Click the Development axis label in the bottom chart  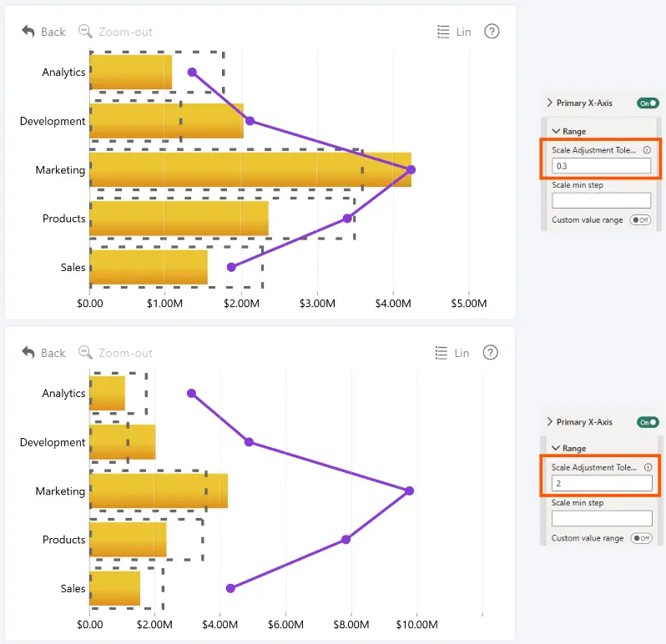pyautogui.click(x=53, y=442)
